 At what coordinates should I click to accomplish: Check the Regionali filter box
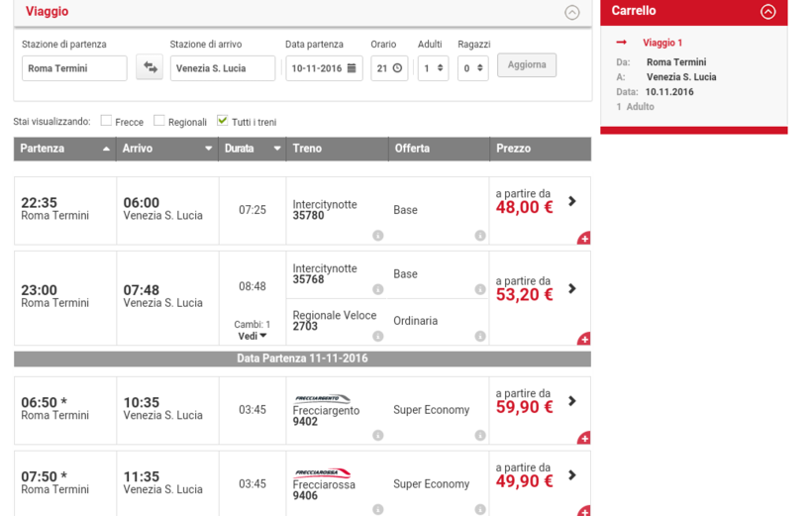pyautogui.click(x=159, y=121)
